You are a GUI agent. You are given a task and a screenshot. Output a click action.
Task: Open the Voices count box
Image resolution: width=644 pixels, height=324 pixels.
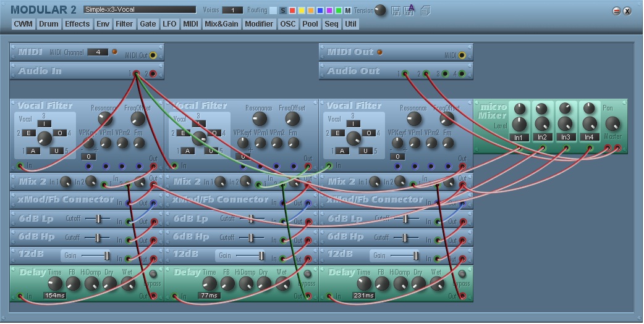(232, 10)
